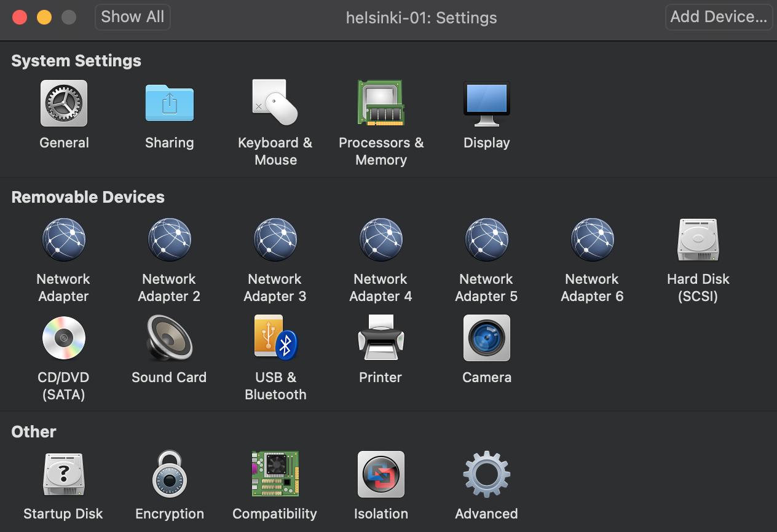Open the Isolation settings
This screenshot has height=532, width=777.
point(381,475)
